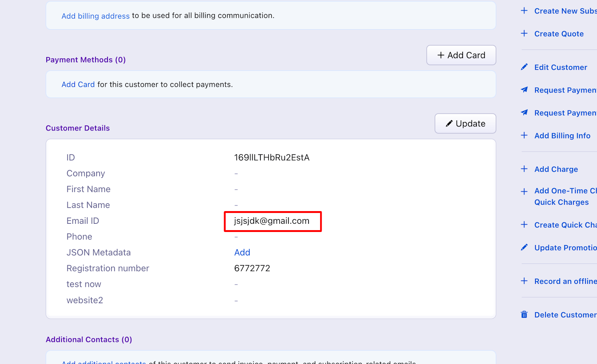
Task: Click the Additional Contacts (0) heading
Action: [x=89, y=339]
